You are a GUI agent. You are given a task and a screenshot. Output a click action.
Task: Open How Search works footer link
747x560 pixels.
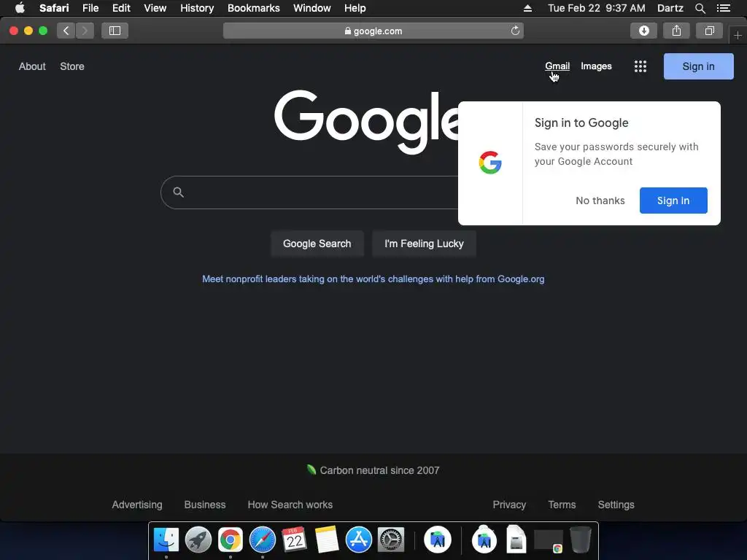pos(290,505)
